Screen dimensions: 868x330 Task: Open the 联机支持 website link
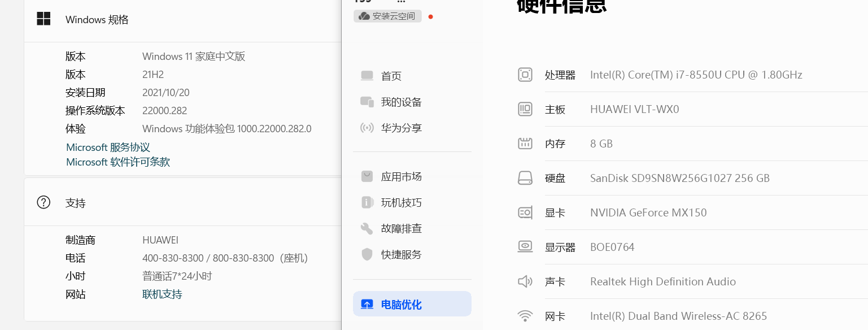click(162, 294)
